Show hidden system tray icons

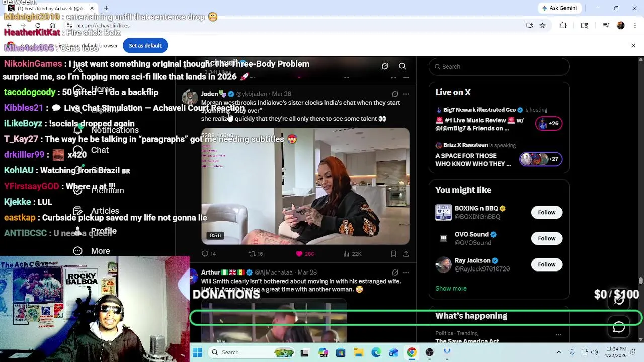[558, 352]
